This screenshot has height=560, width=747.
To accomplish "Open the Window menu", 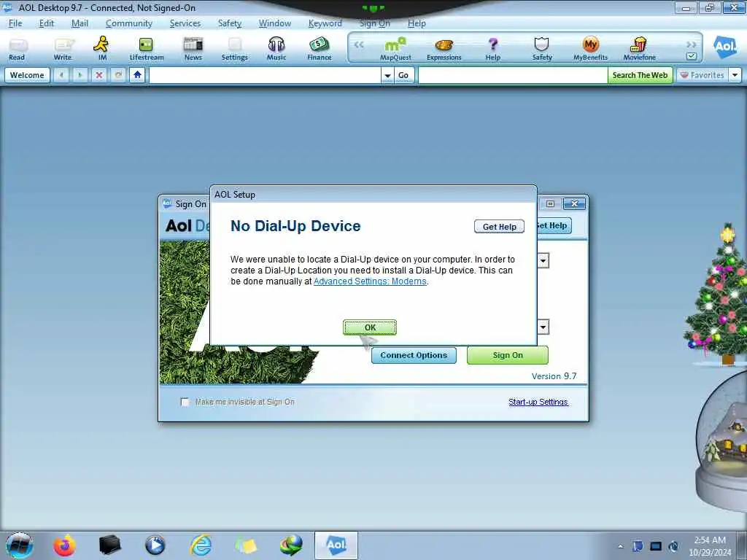I will (274, 23).
